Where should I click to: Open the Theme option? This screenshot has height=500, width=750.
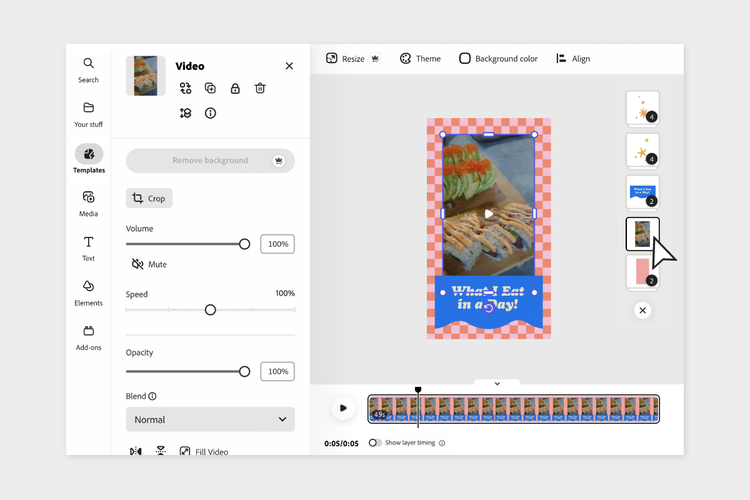tap(420, 58)
